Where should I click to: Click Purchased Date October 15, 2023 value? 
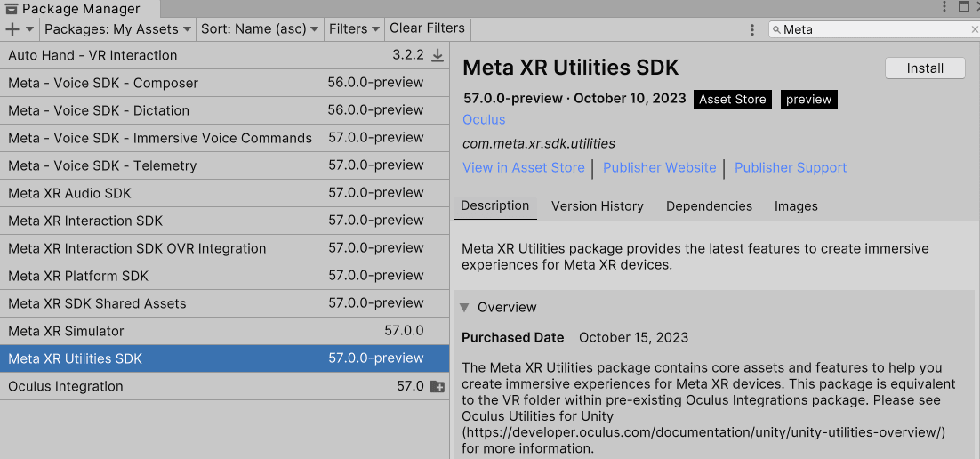[x=634, y=338]
